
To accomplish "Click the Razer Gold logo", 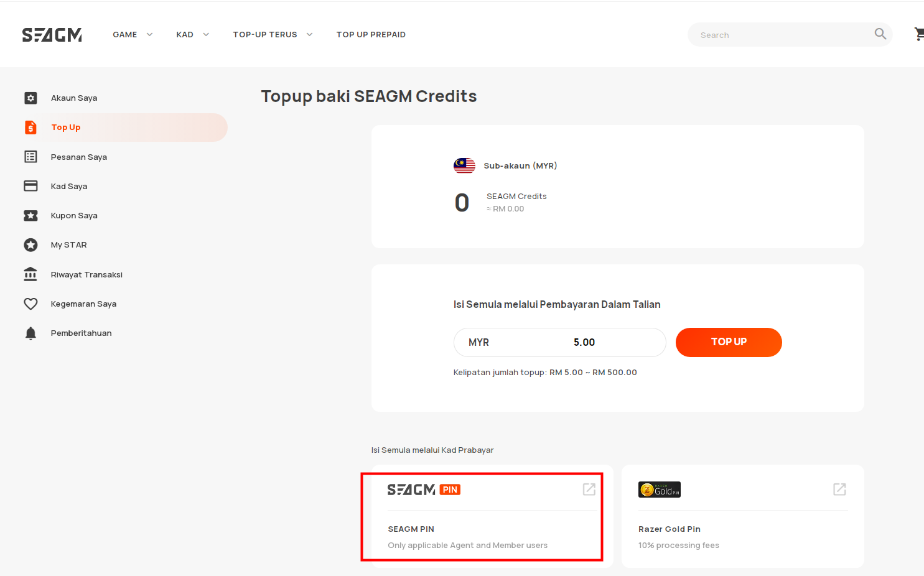I will coord(660,490).
